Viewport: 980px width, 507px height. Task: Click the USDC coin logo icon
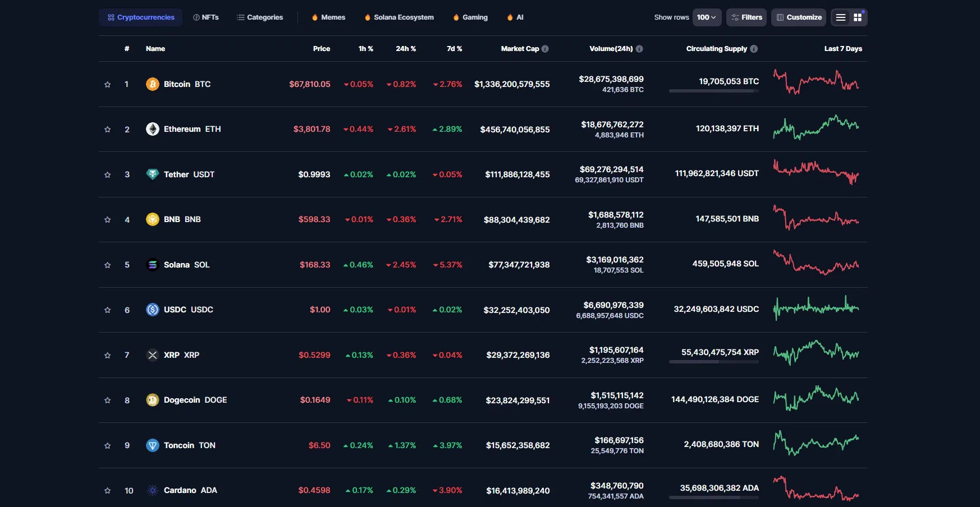153,310
